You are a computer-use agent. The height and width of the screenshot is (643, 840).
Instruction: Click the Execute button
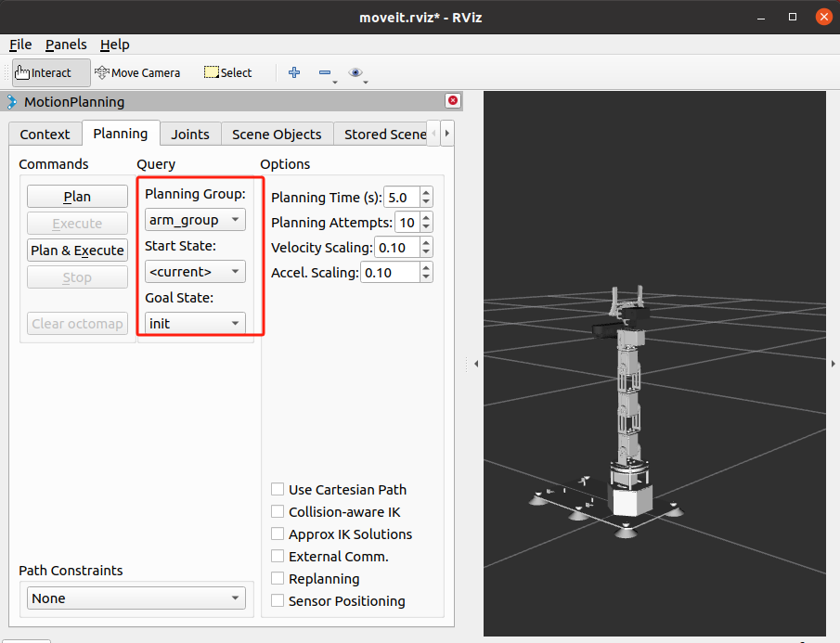pyautogui.click(x=77, y=224)
